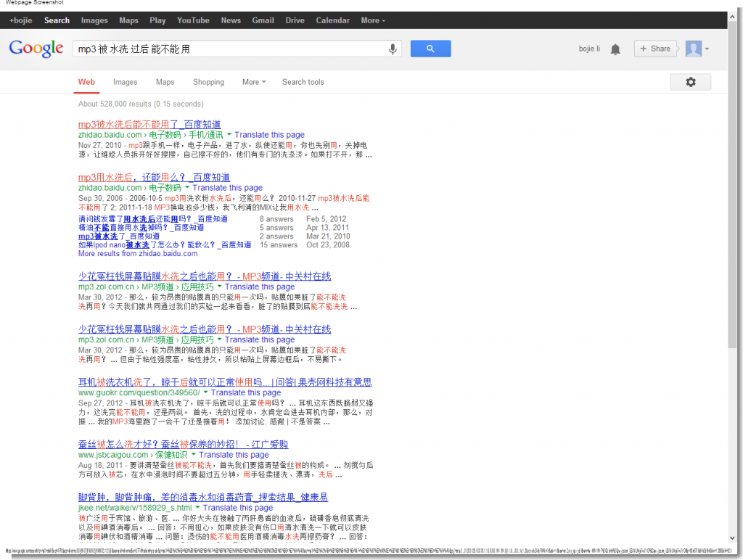The height and width of the screenshot is (560, 743).
Task: Open the first result about water-damaged mp3
Action: point(149,124)
